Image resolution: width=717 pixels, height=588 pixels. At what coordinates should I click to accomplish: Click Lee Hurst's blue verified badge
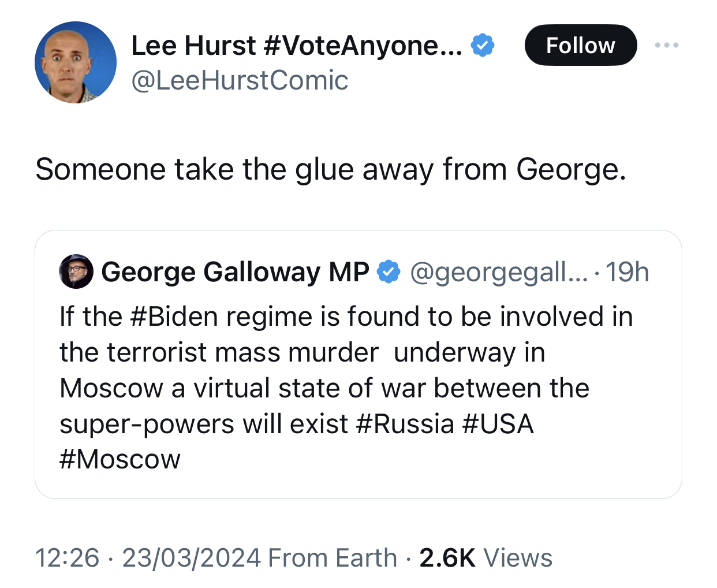[483, 45]
